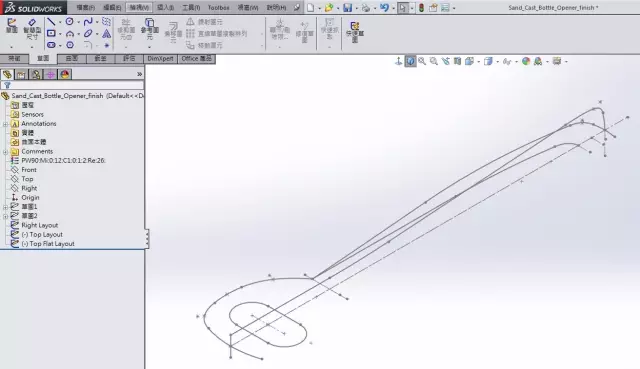Select the (-) Top Flat Layout sketch

(48, 244)
